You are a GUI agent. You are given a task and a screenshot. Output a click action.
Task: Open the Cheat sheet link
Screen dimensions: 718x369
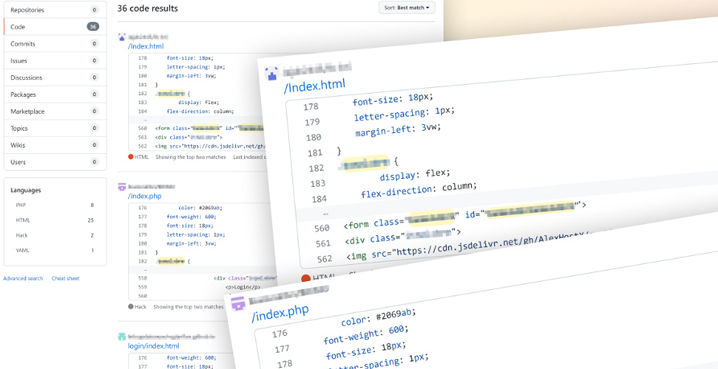click(65, 278)
